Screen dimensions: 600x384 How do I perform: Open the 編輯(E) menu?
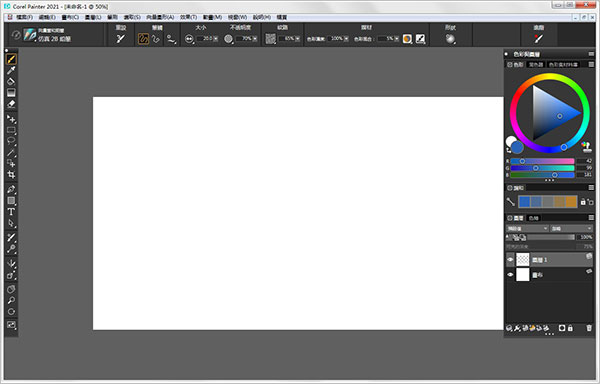[47, 17]
